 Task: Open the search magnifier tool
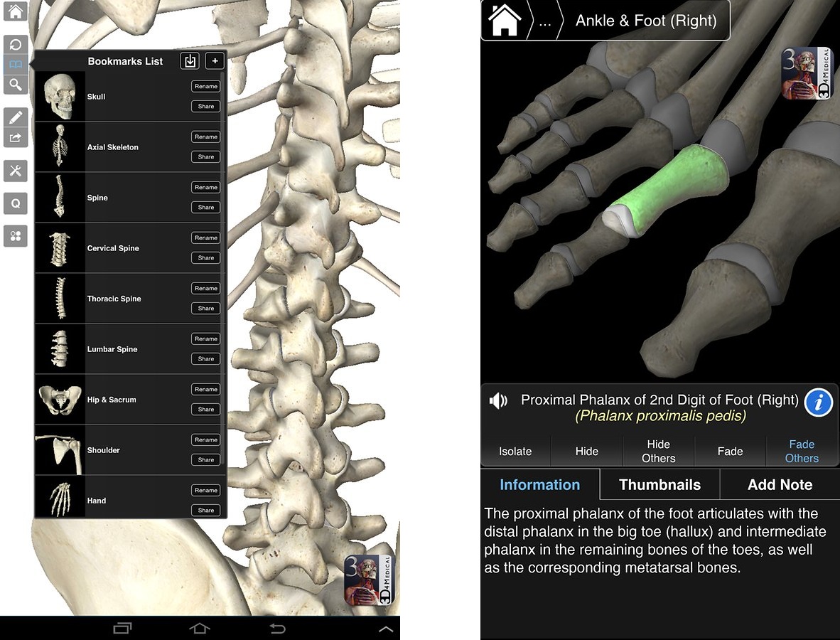[16, 85]
